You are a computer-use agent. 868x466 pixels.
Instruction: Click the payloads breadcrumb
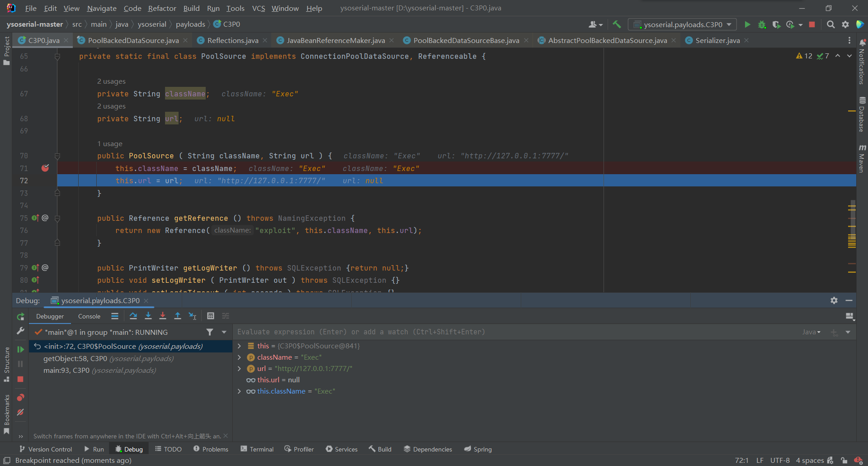click(190, 24)
